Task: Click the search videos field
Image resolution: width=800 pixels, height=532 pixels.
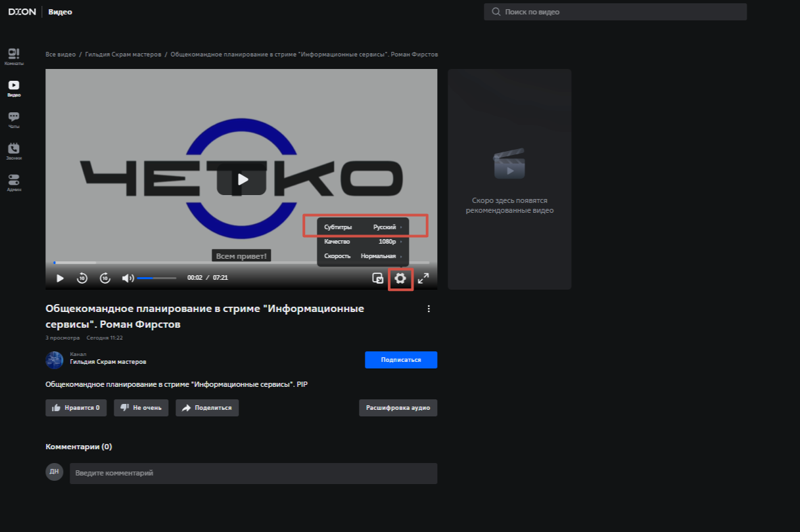Action: [x=615, y=12]
